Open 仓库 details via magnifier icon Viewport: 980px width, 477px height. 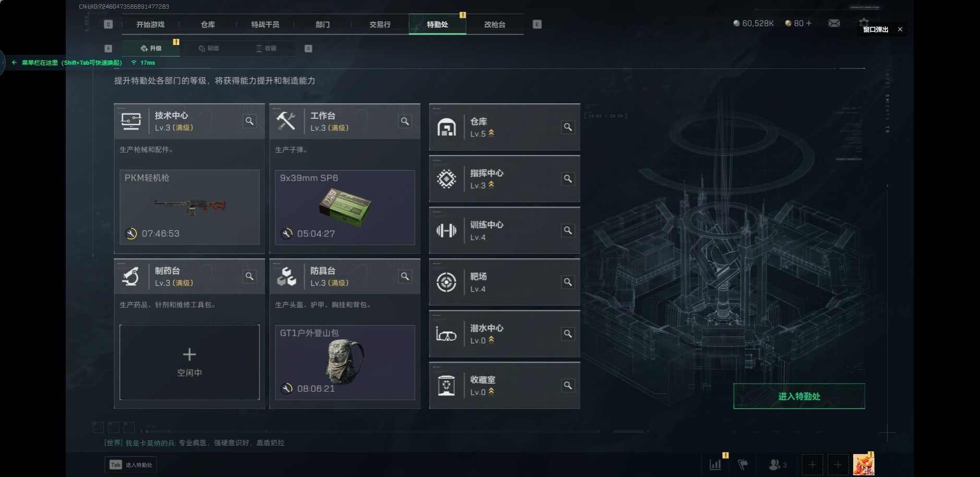click(568, 127)
